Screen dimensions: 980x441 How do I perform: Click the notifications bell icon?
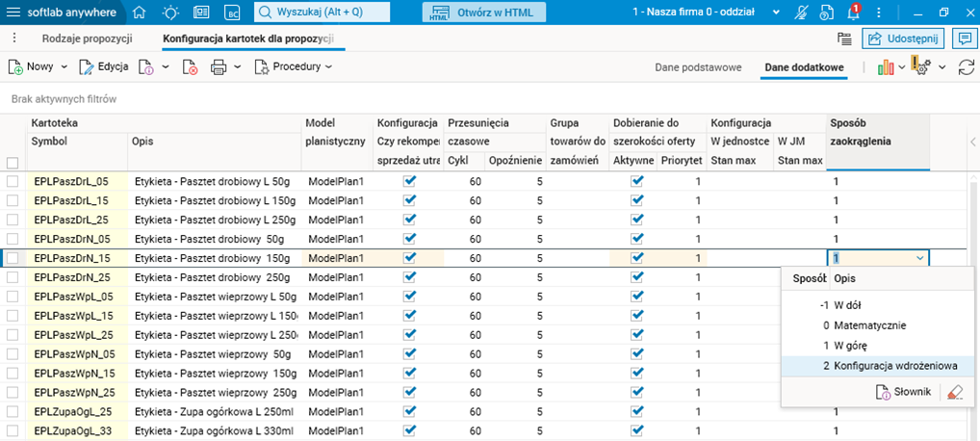click(853, 13)
